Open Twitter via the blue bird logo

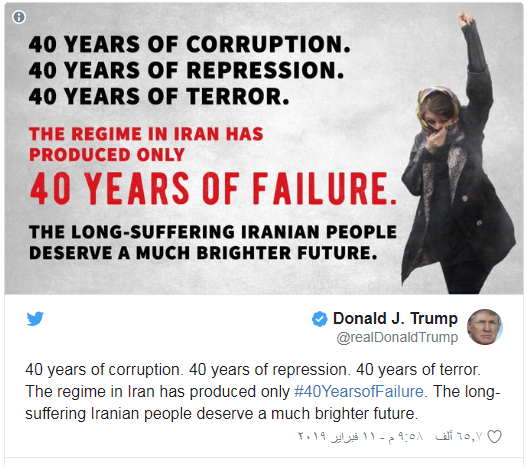pos(35,319)
